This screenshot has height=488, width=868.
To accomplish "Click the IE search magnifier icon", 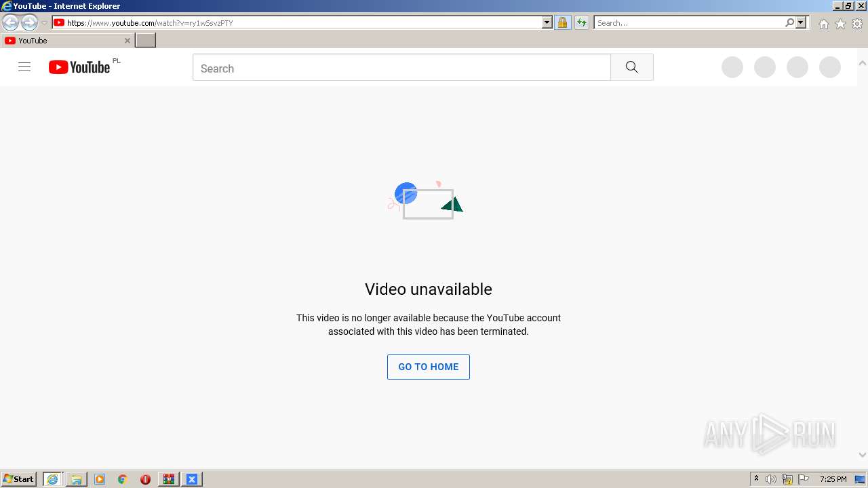I will point(789,23).
